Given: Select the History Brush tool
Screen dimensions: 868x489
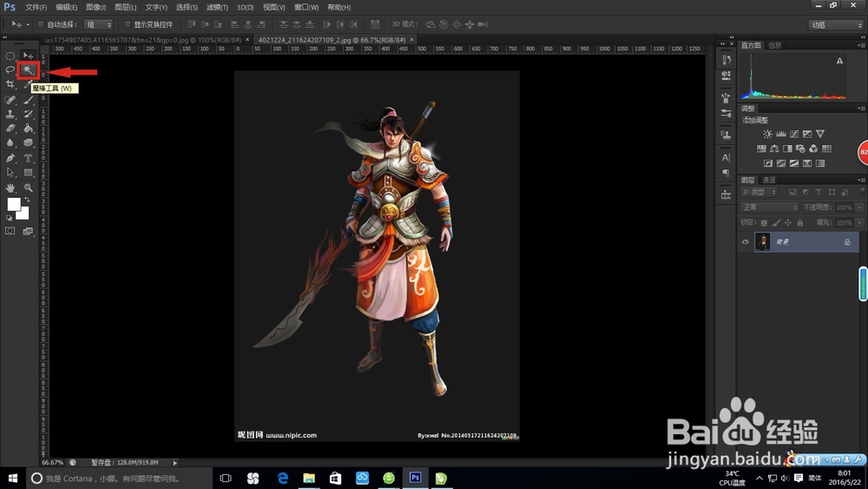Looking at the screenshot, I should [x=29, y=114].
